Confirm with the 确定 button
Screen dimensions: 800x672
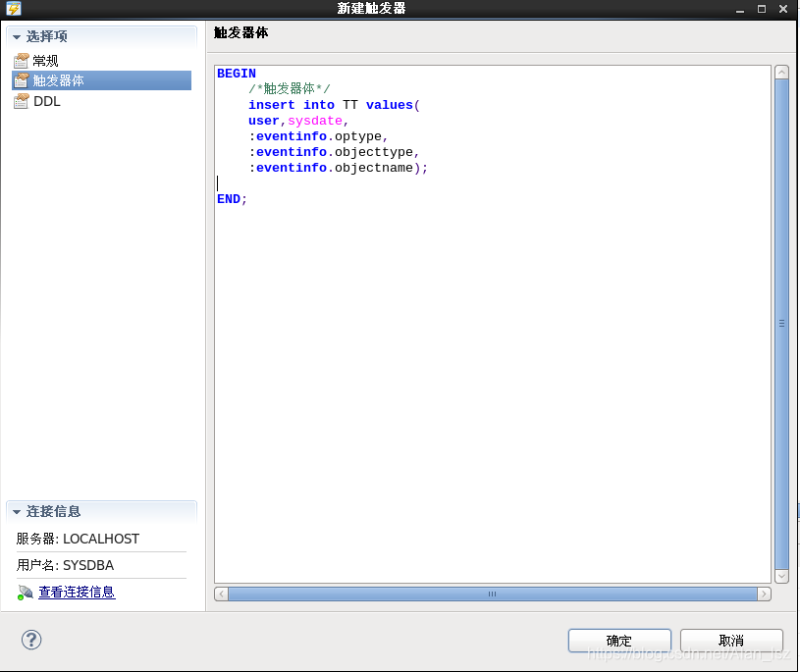pyautogui.click(x=619, y=641)
